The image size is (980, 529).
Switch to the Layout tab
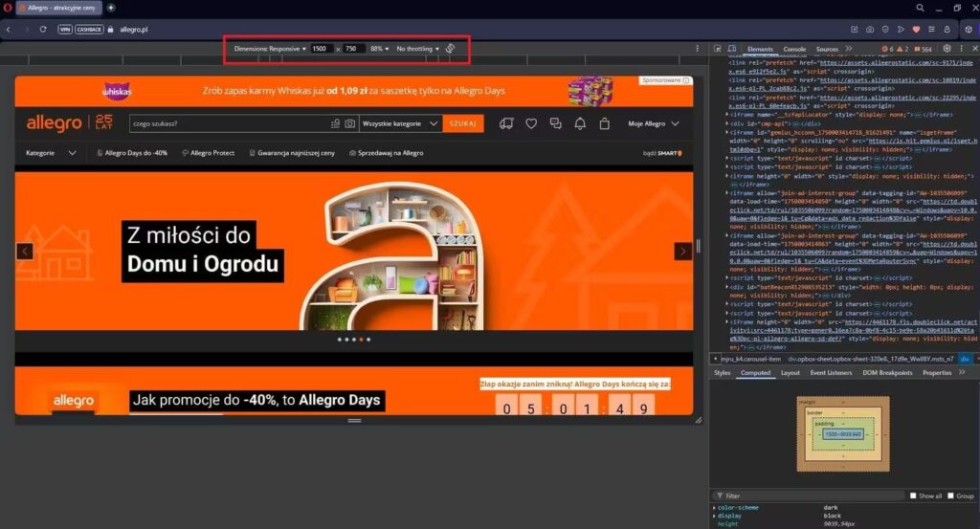click(x=790, y=372)
